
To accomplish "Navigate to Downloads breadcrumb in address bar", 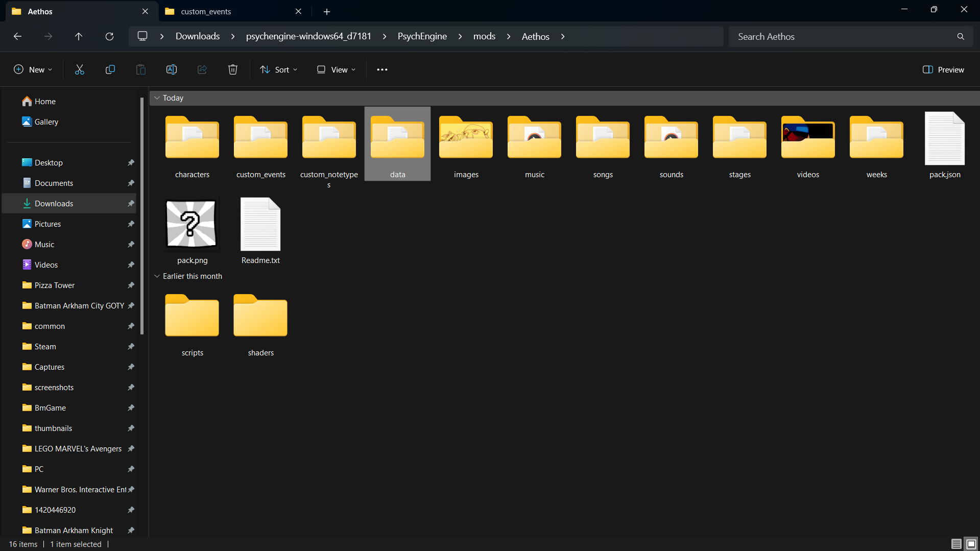I will [x=198, y=36].
